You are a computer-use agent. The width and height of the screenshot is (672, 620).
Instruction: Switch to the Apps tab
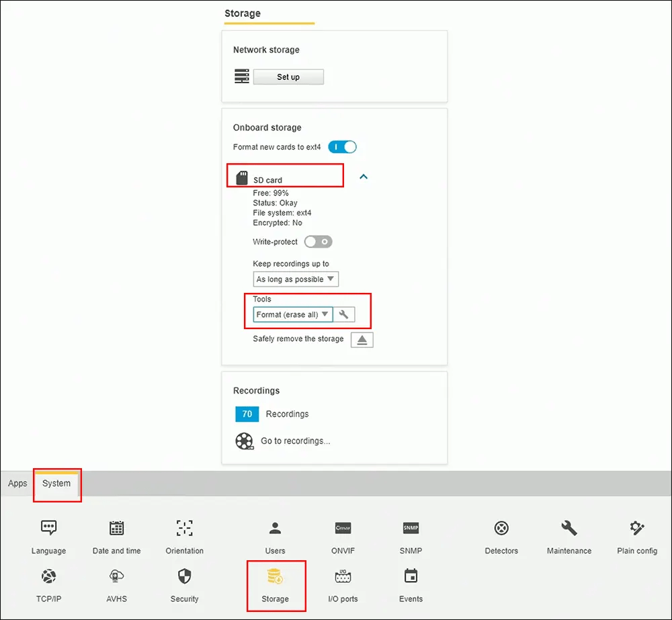point(17,483)
